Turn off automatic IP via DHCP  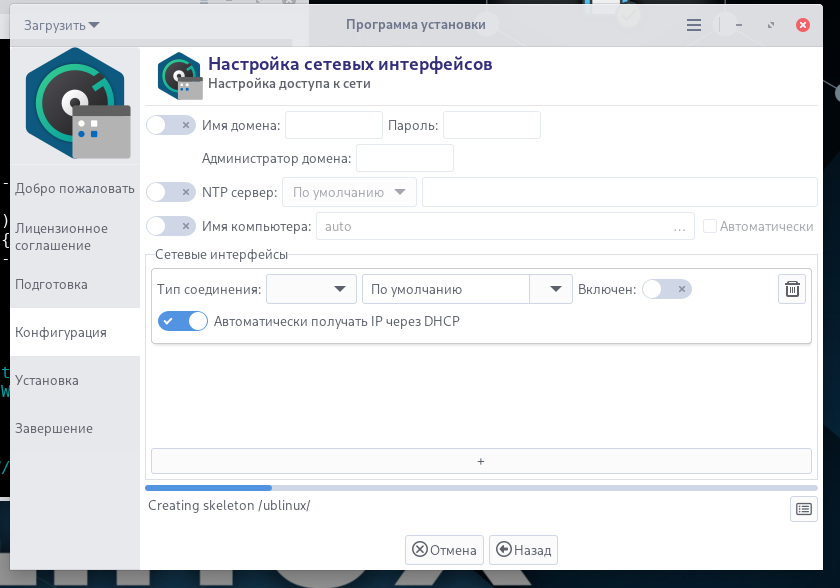pos(183,321)
